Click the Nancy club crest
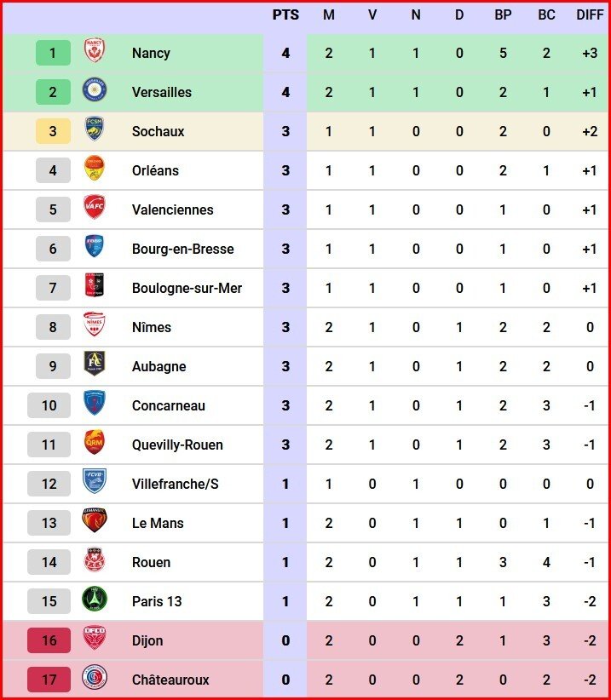The image size is (611, 700). pyautogui.click(x=95, y=50)
